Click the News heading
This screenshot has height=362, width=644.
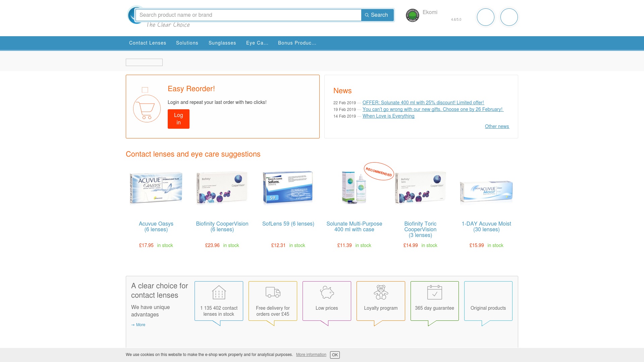pyautogui.click(x=342, y=91)
